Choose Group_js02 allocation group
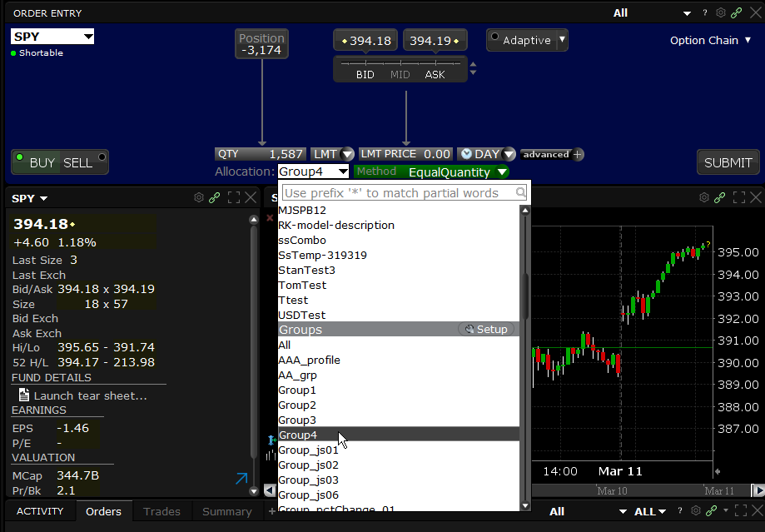Screen dimensions: 765x532 (399, 465)
